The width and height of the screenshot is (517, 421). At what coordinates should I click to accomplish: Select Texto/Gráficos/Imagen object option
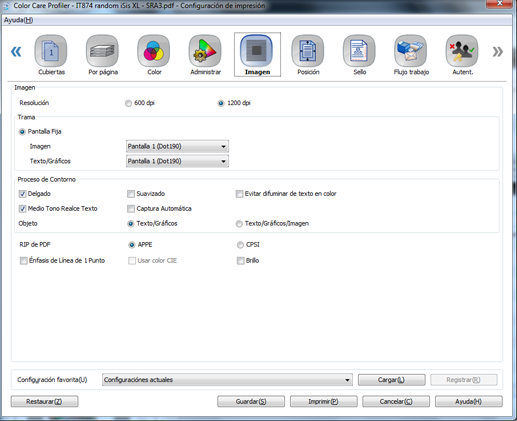click(239, 224)
